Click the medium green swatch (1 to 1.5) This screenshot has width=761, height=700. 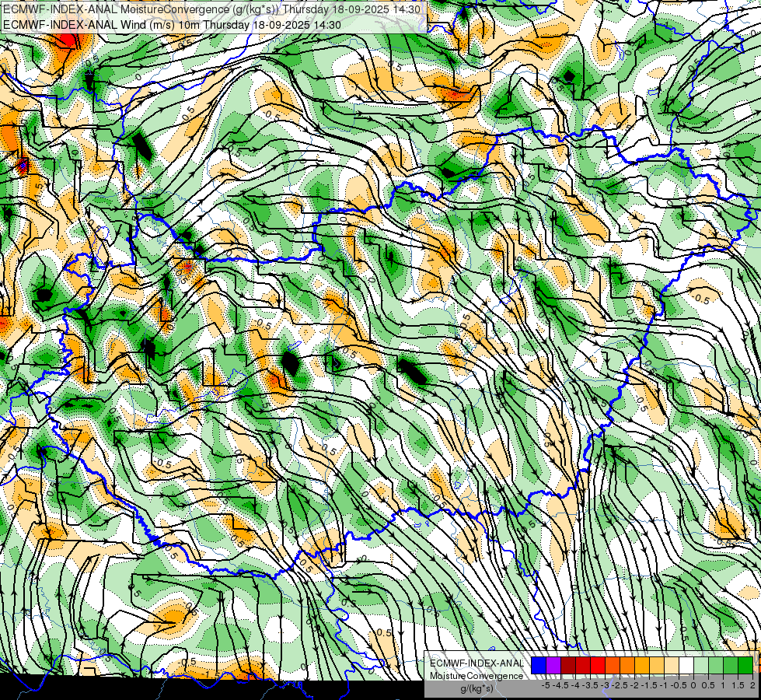pos(731,666)
